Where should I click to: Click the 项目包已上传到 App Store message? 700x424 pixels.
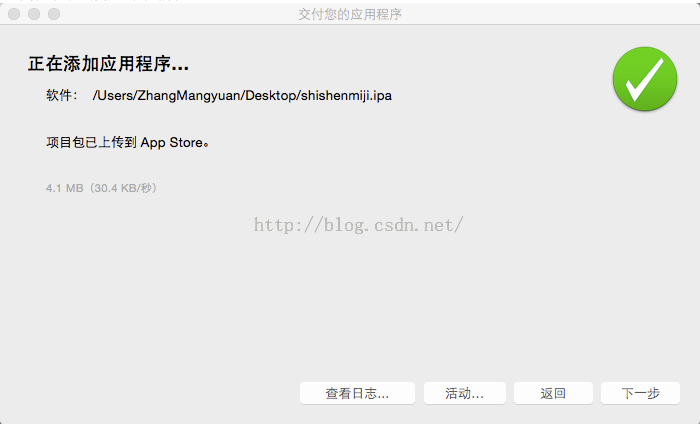point(128,142)
